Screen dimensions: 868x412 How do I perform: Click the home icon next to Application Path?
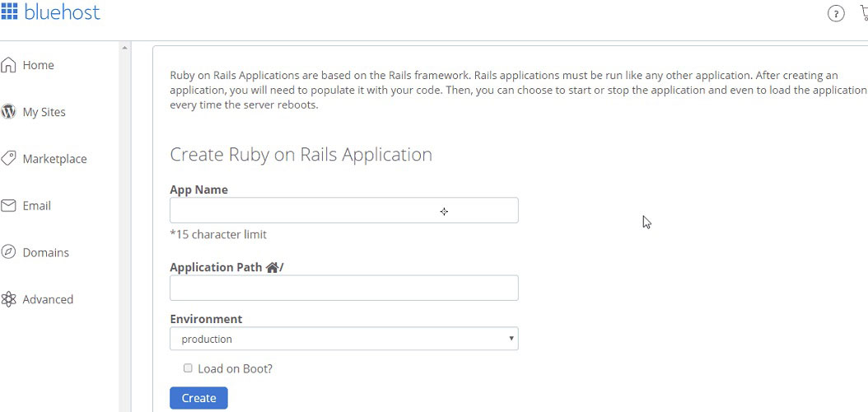point(271,268)
